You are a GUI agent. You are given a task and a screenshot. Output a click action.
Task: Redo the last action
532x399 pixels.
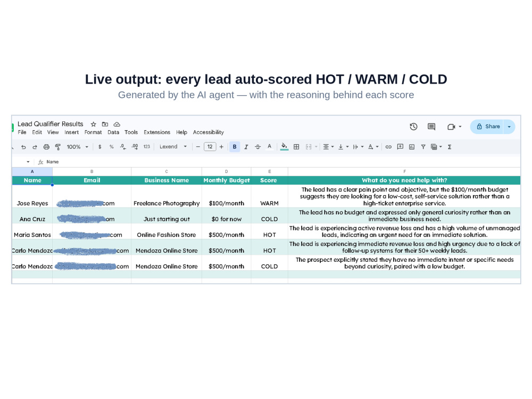coord(35,147)
